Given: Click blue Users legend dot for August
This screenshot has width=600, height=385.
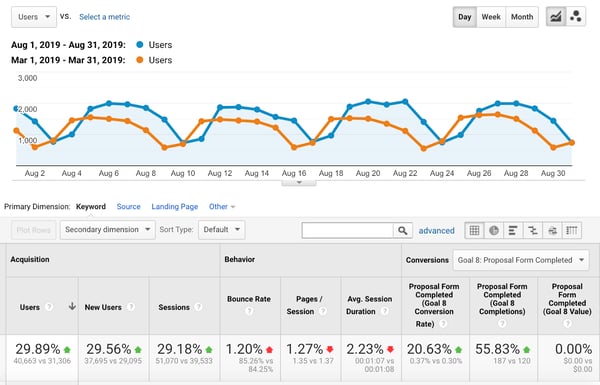Looking at the screenshot, I should (140, 45).
